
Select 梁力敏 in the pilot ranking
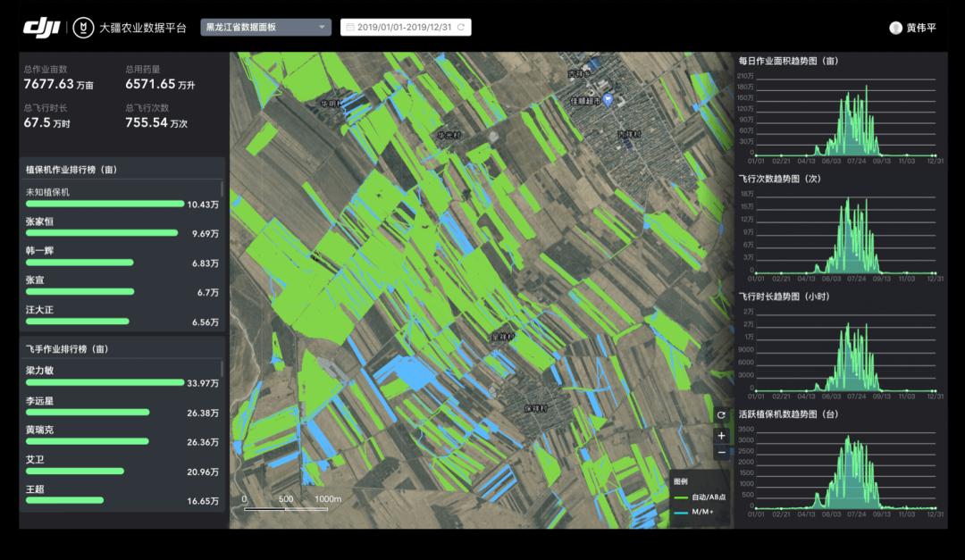coord(39,371)
